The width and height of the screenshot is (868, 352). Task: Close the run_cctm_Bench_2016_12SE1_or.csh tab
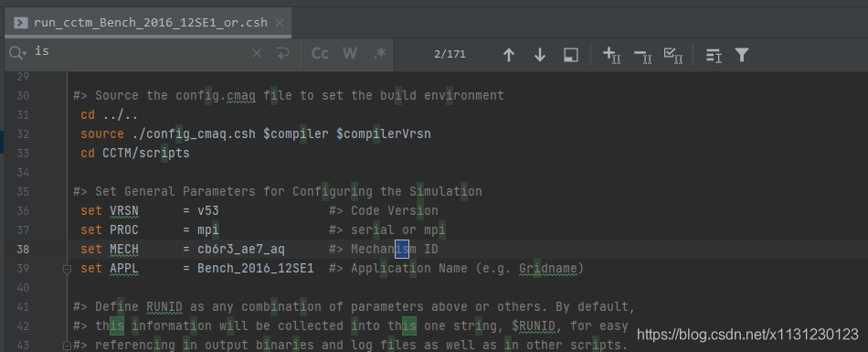click(280, 23)
